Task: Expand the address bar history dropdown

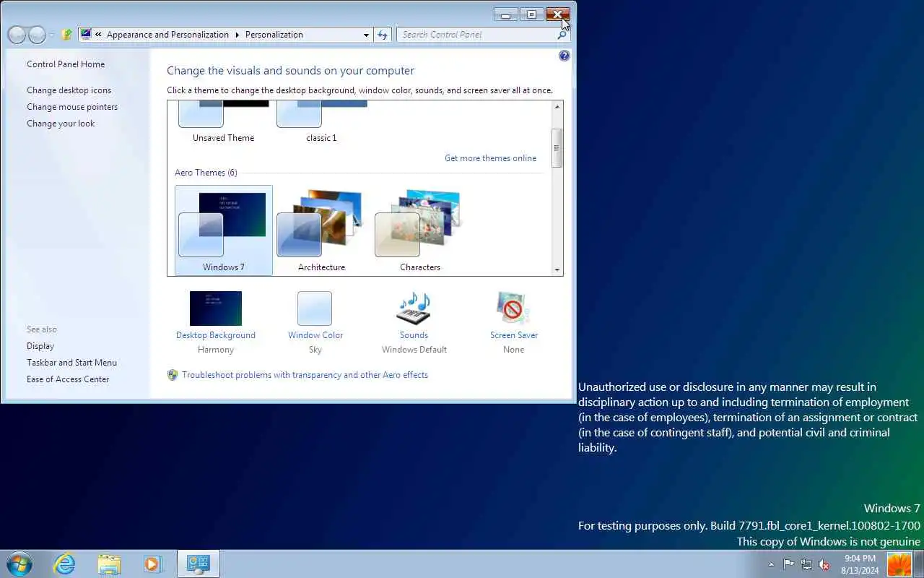Action: [x=366, y=35]
